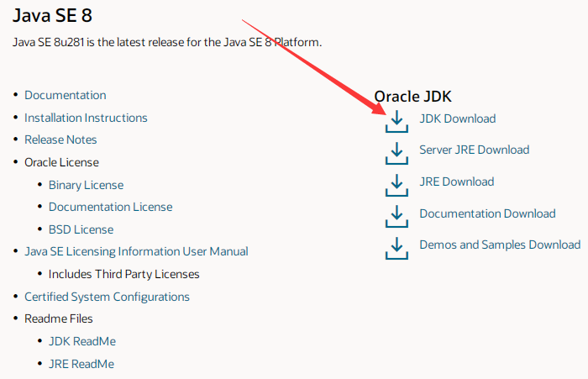View the BSD License
588x379 pixels.
tap(81, 229)
